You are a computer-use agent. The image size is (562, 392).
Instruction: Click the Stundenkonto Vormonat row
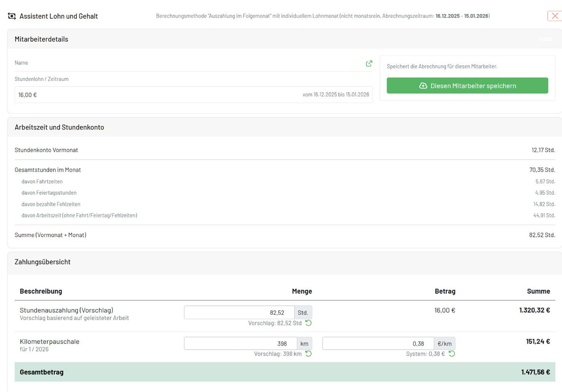pyautogui.click(x=285, y=150)
